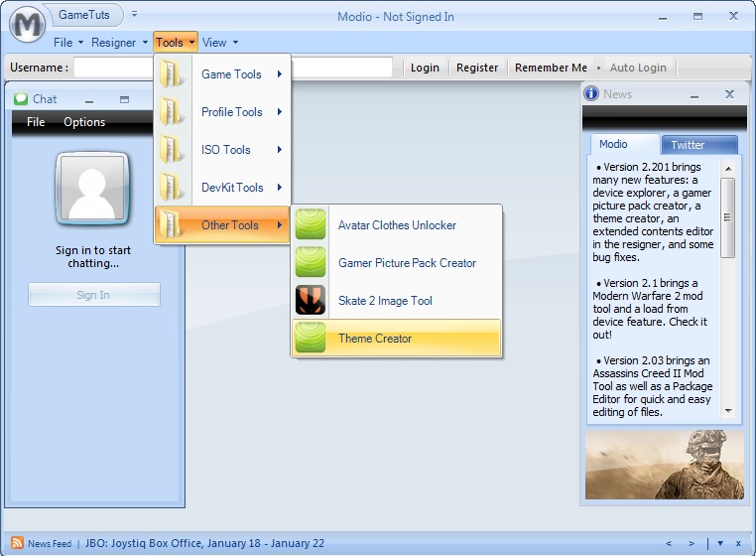Open the news feed dropdown arrow
Screen dimensions: 756x556
pos(720,543)
